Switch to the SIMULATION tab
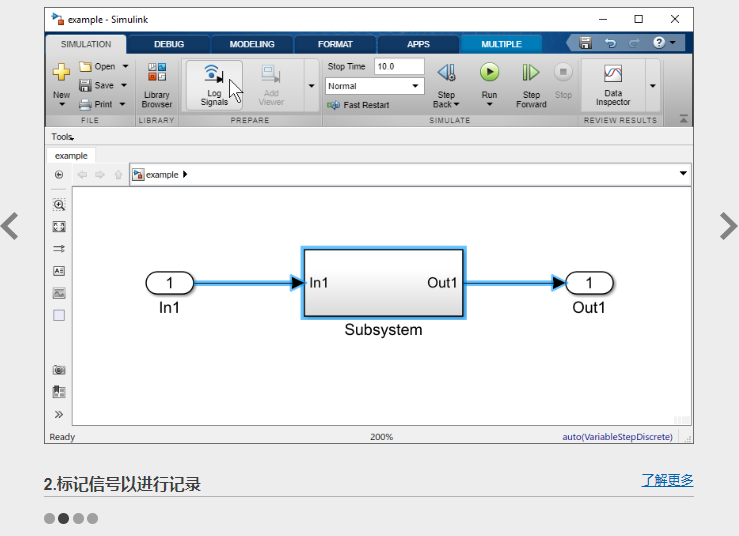Image resolution: width=739 pixels, height=536 pixels. 86,44
